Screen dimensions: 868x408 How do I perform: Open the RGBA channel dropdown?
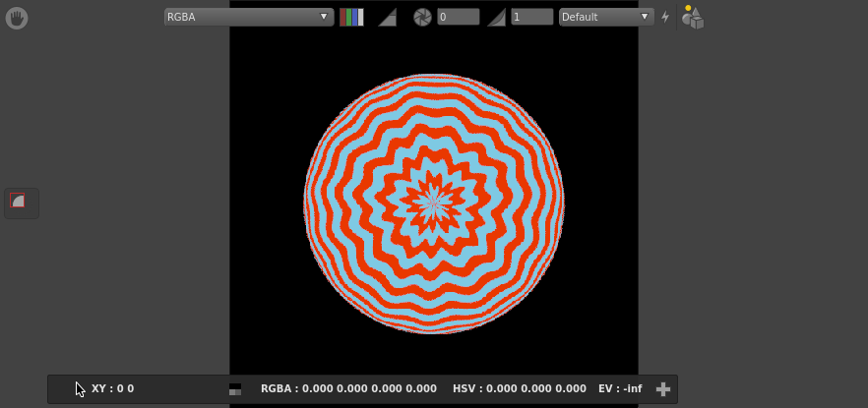coord(249,17)
